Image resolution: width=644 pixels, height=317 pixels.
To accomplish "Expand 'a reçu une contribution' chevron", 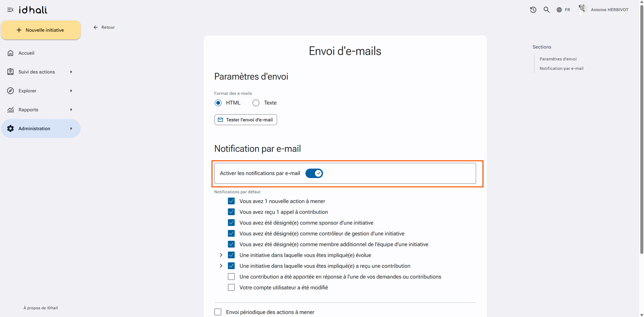I will [x=221, y=266].
